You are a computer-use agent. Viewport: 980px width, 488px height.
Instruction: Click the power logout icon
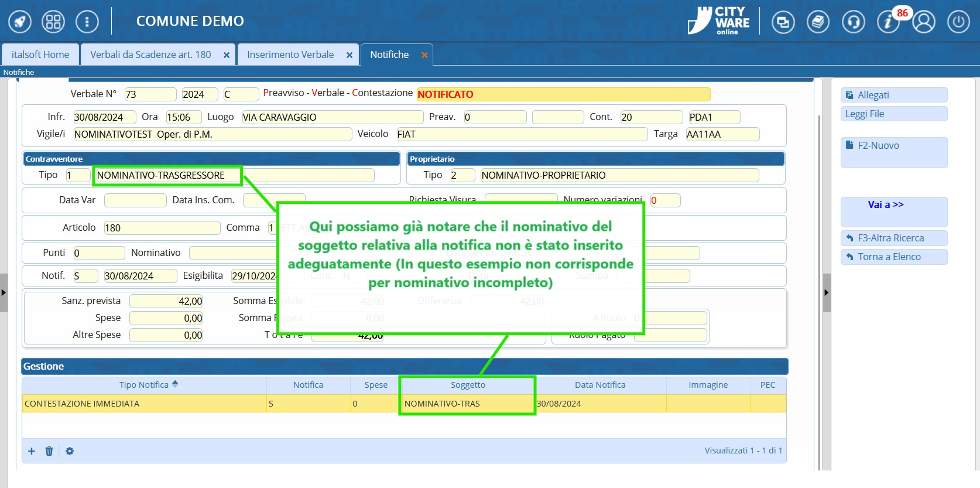tap(958, 22)
